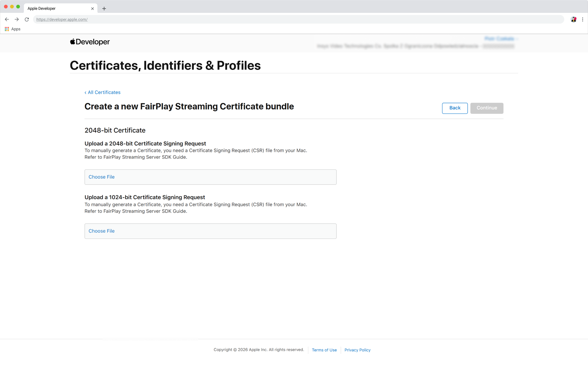Click the Certificates, Identifiers & Profiles heading
Viewport: 588px width, 365px height.
tap(165, 65)
